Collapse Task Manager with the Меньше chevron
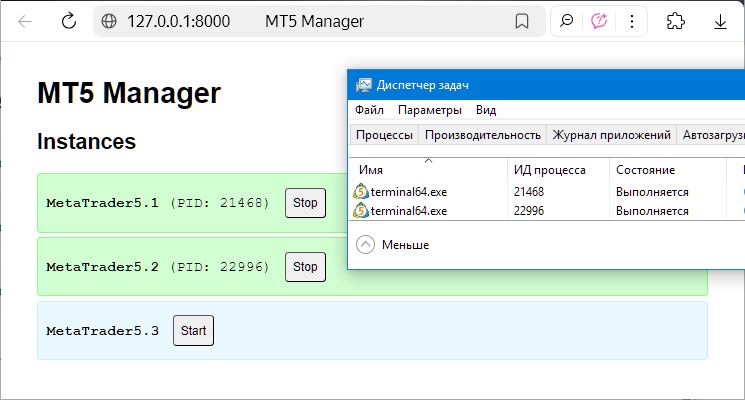This screenshot has height=400, width=745. click(x=365, y=244)
